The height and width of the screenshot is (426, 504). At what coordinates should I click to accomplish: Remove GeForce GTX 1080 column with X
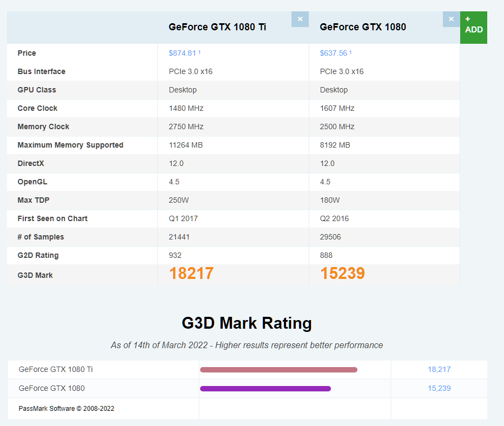pos(452,19)
